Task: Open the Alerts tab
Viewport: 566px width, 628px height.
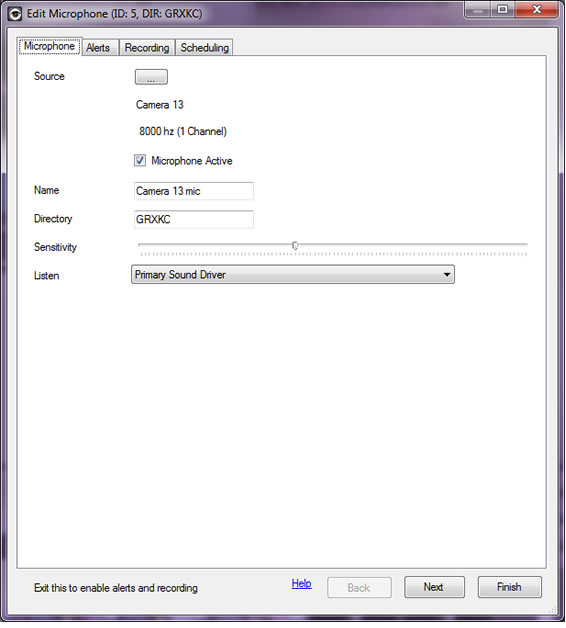Action: (98, 48)
